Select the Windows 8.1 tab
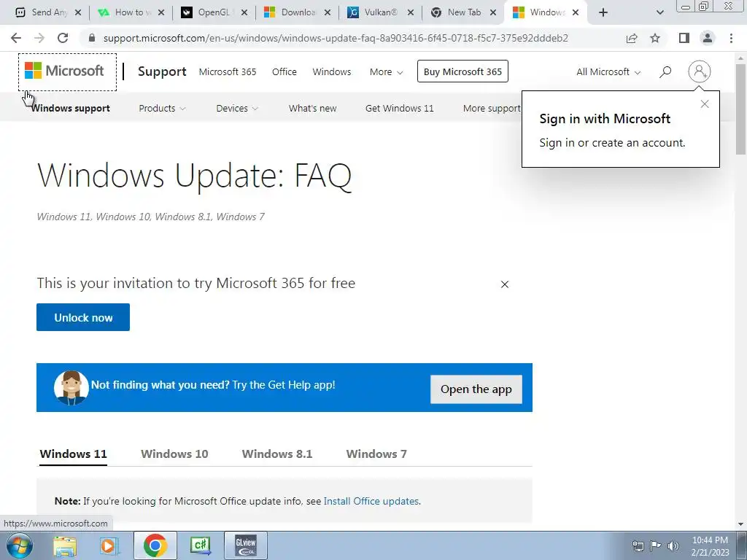This screenshot has width=747, height=560. click(277, 454)
